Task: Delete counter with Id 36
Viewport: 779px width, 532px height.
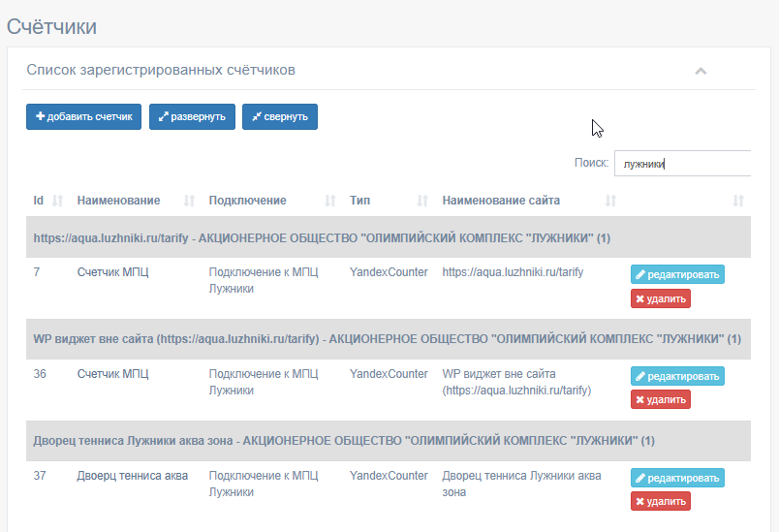Action: (x=661, y=399)
